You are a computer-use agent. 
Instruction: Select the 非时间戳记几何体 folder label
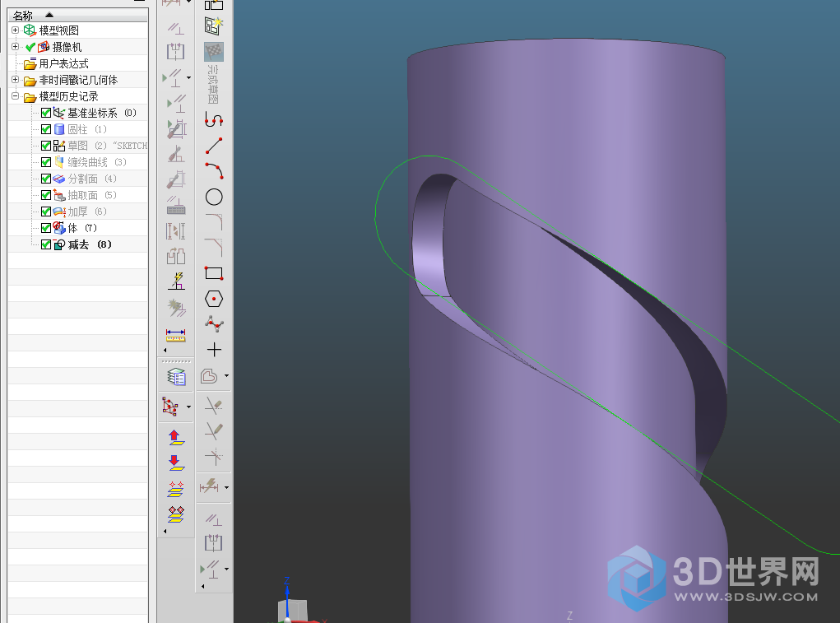click(x=78, y=81)
